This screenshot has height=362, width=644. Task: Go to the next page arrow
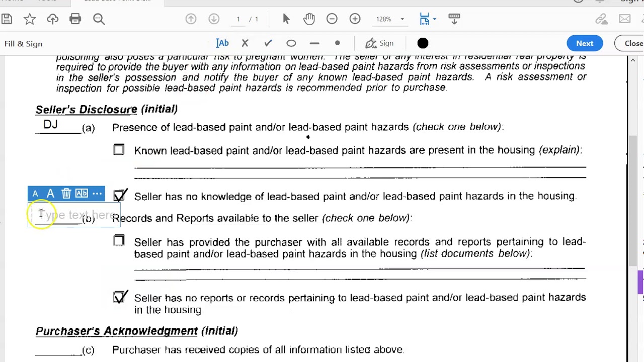pyautogui.click(x=214, y=19)
